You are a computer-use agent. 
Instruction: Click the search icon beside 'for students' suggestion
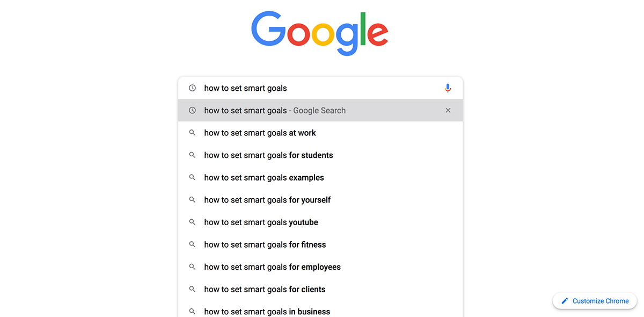pos(192,155)
